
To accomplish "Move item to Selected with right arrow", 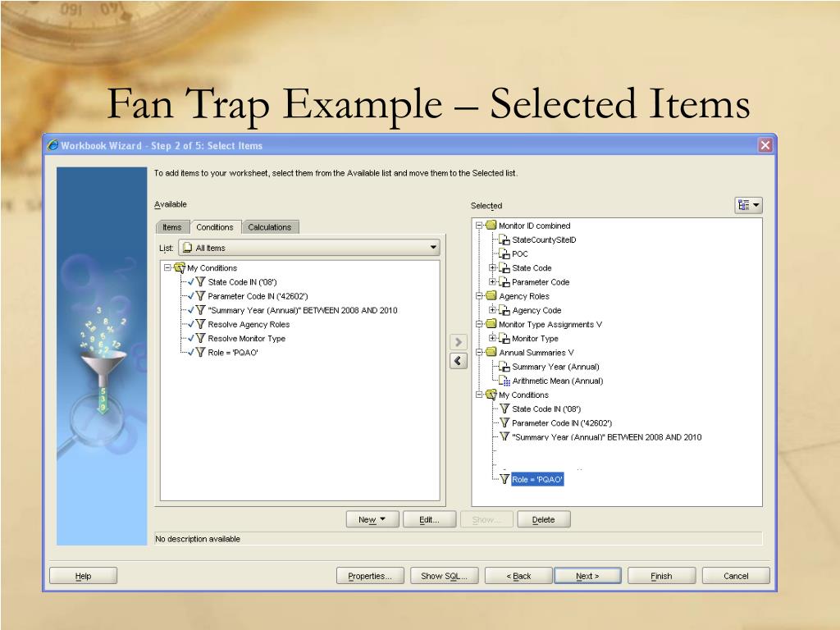I will tap(458, 342).
